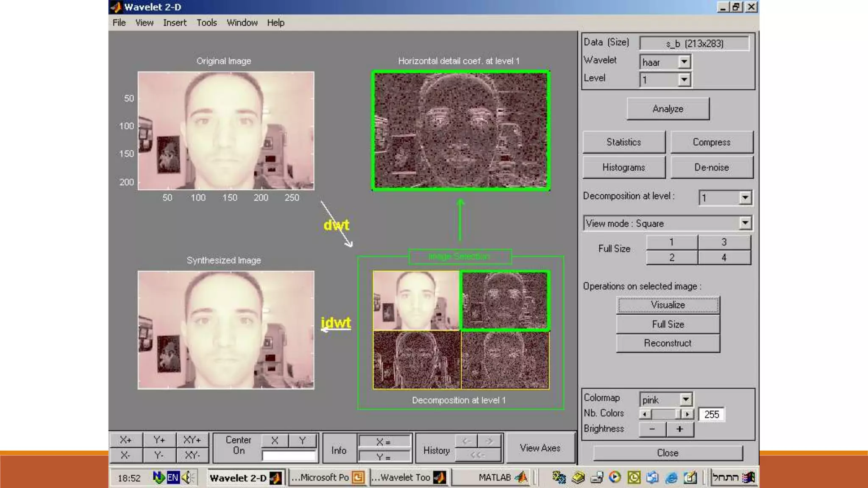This screenshot has width=868, height=488.
Task: Toggle XY+ zoom button
Action: pyautogui.click(x=192, y=440)
